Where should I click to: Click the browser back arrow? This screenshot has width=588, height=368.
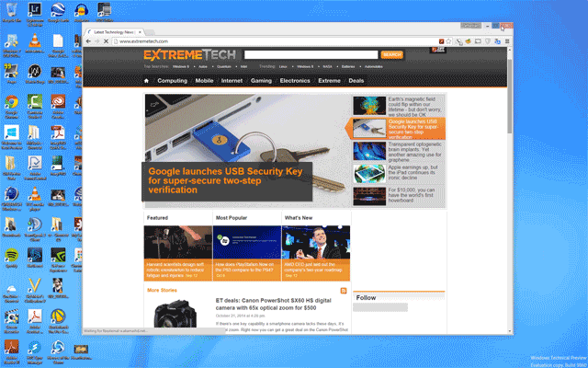click(x=88, y=41)
